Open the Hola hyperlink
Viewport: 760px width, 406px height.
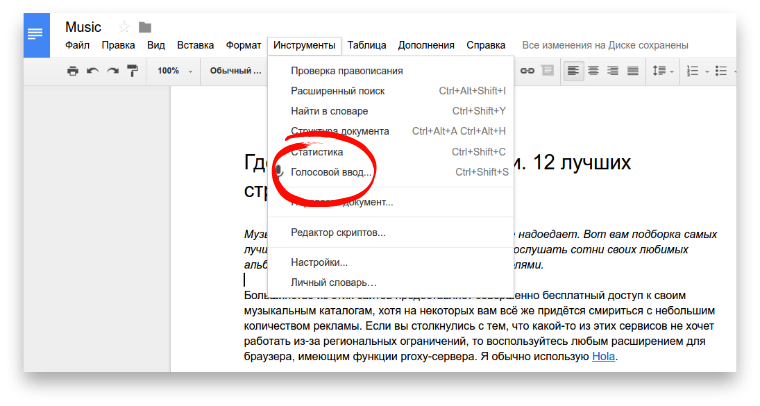[603, 355]
